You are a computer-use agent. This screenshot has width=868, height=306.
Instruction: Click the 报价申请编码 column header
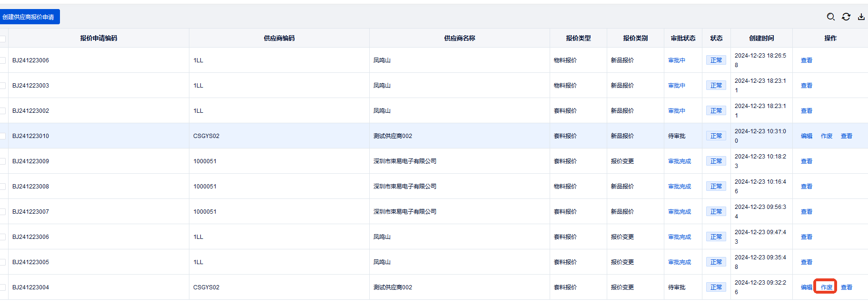[99, 38]
